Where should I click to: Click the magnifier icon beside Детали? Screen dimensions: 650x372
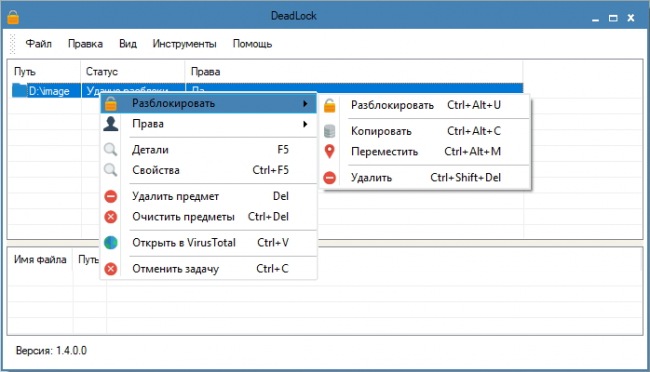click(110, 149)
